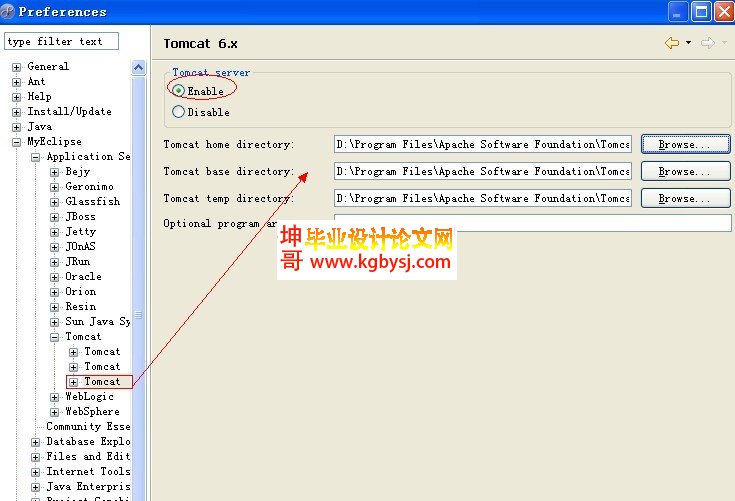Collapse the MyEclipse tree node
Image resolution: width=735 pixels, height=501 pixels.
[x=16, y=142]
